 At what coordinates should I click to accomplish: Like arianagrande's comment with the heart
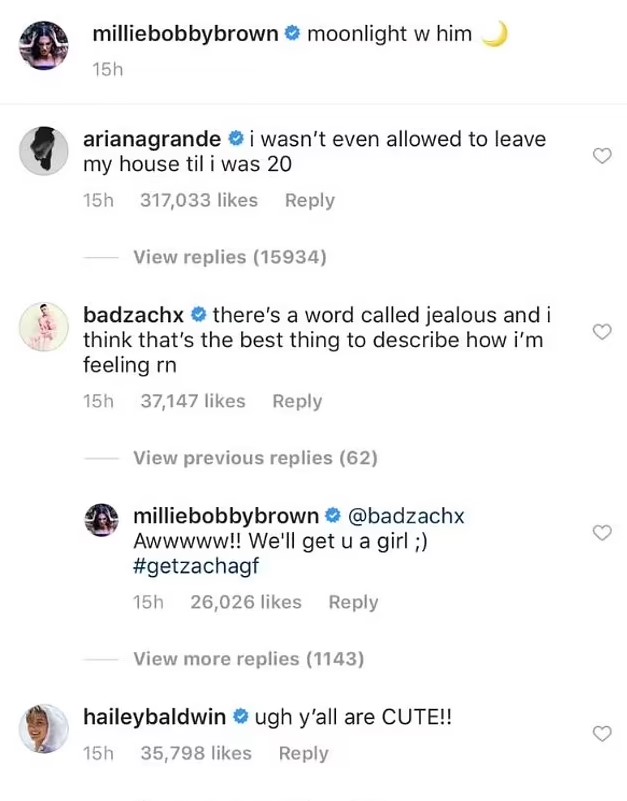tap(602, 156)
